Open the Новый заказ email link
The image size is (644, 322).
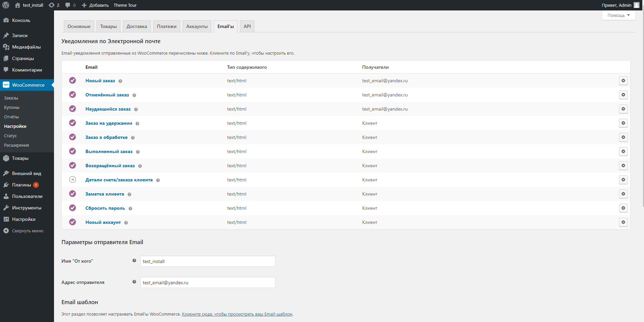[100, 81]
